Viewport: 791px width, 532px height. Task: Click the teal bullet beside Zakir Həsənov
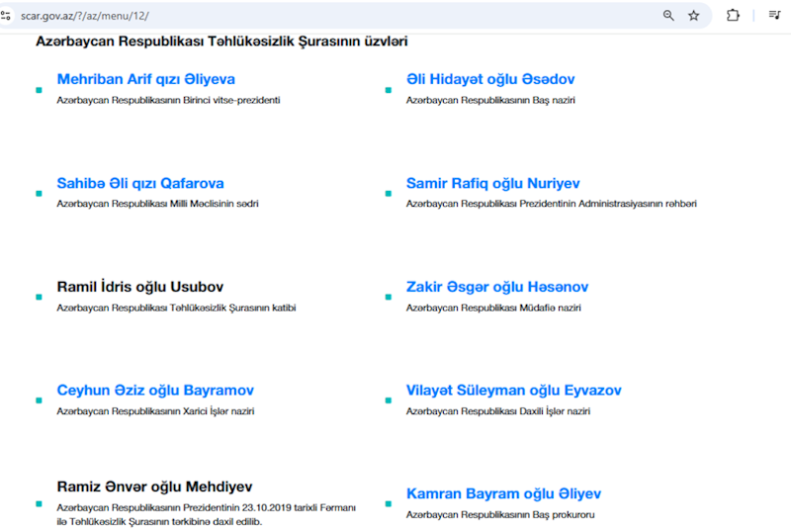388,297
